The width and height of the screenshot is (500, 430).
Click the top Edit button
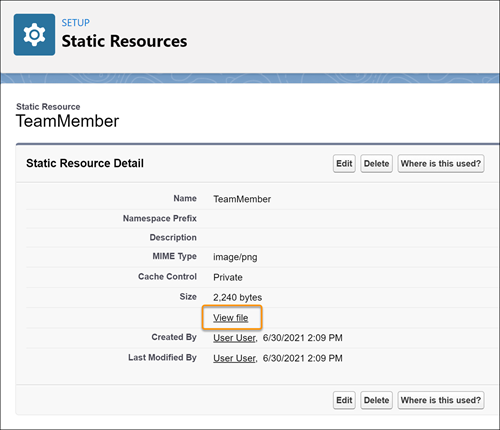tap(344, 163)
